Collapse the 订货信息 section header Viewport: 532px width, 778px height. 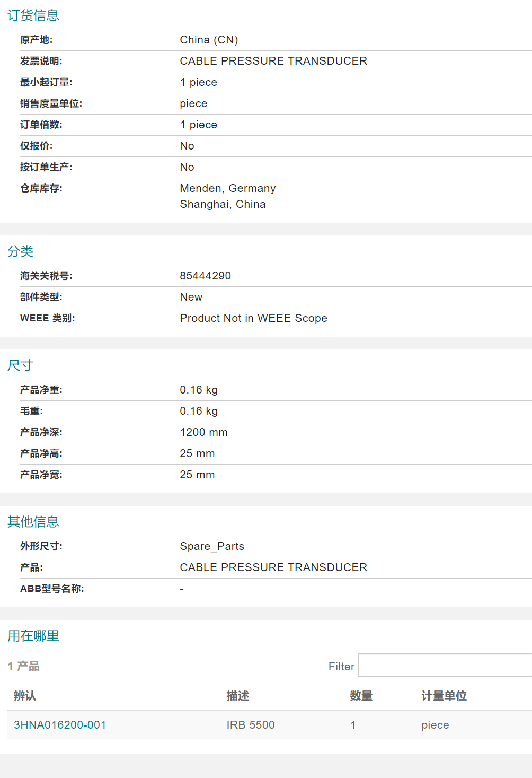click(33, 15)
